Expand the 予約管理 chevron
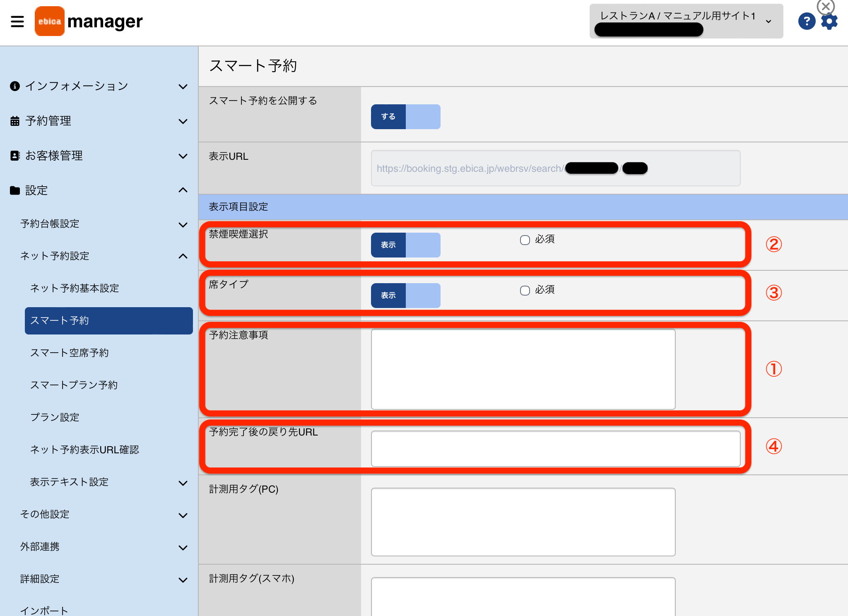The height and width of the screenshot is (616, 848). (x=183, y=121)
